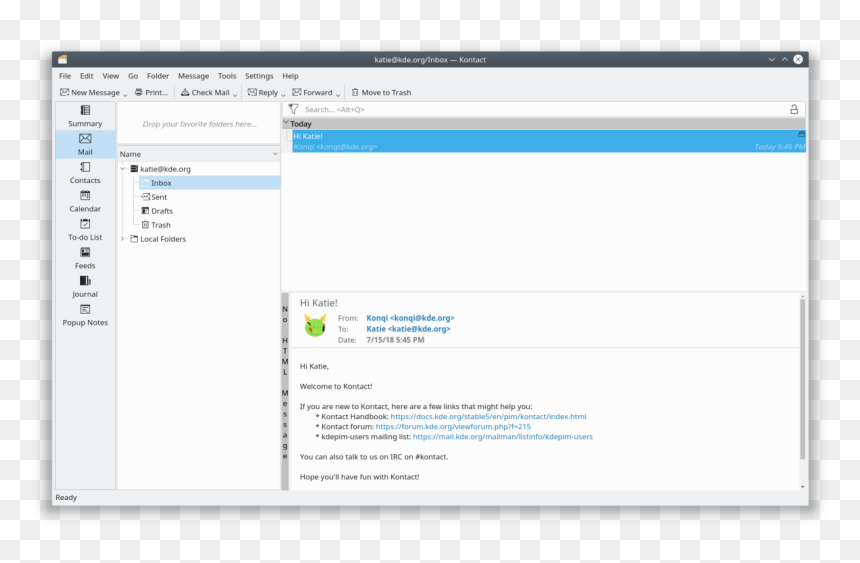Click the preview scrollbar down arrow
This screenshot has height=563, width=860.
[x=802, y=486]
